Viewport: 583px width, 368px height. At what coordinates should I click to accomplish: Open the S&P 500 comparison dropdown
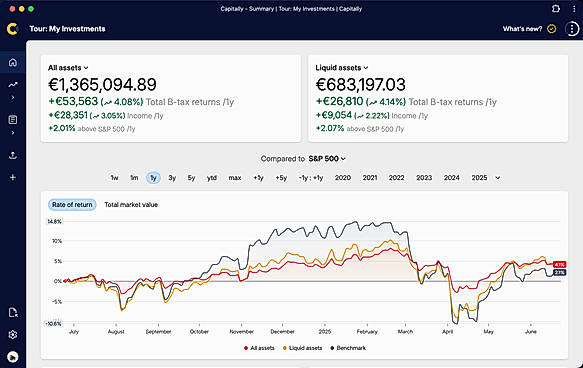click(x=327, y=159)
